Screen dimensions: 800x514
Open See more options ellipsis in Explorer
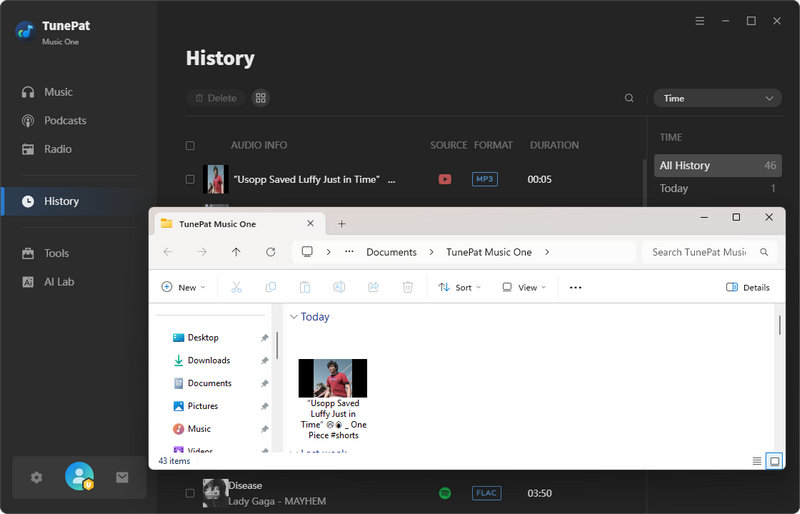point(576,287)
